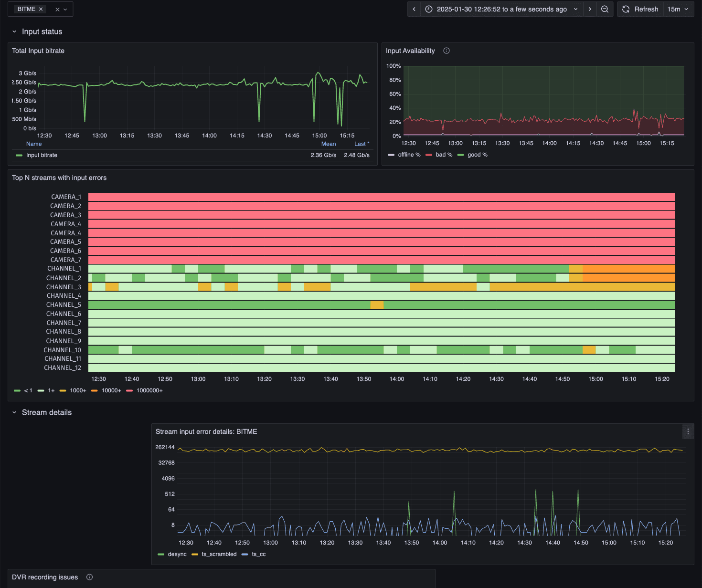Viewport: 702px width, 588px height.
Task: Remove the BITME filter tag
Action: click(41, 9)
